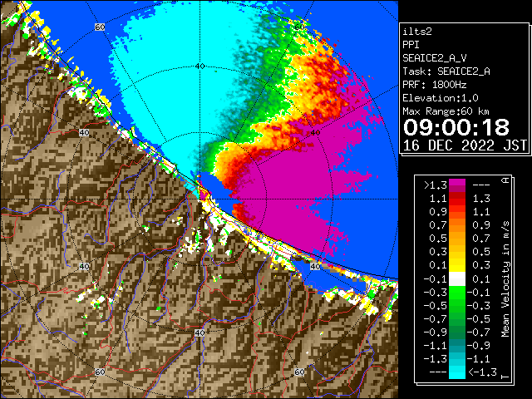This screenshot has width=532, height=399.
Task: Click the 60 range label at lower right
Action: [299, 372]
